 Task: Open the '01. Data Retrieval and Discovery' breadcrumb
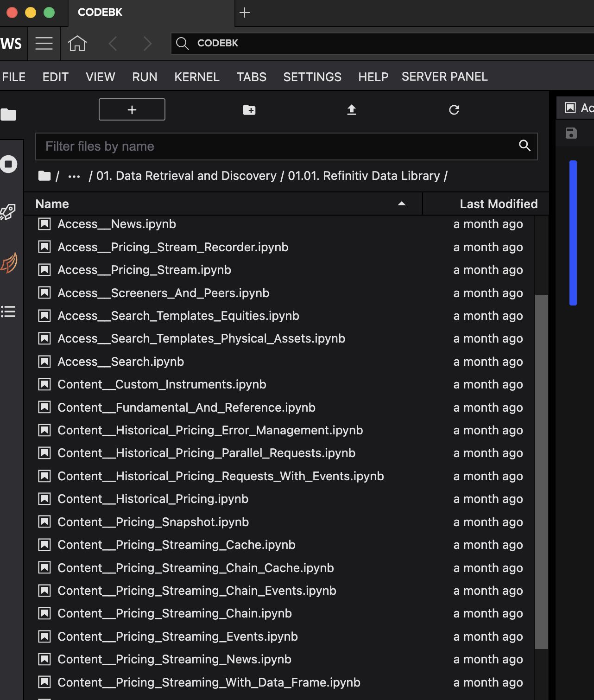(186, 176)
